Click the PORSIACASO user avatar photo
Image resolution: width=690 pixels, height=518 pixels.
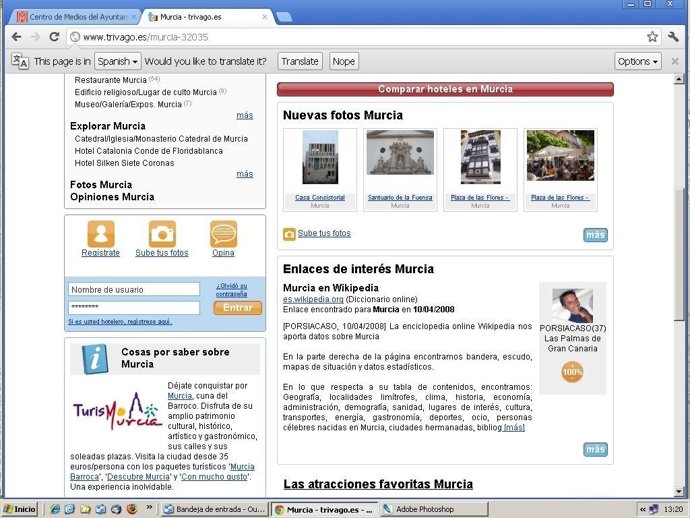pyautogui.click(x=572, y=305)
